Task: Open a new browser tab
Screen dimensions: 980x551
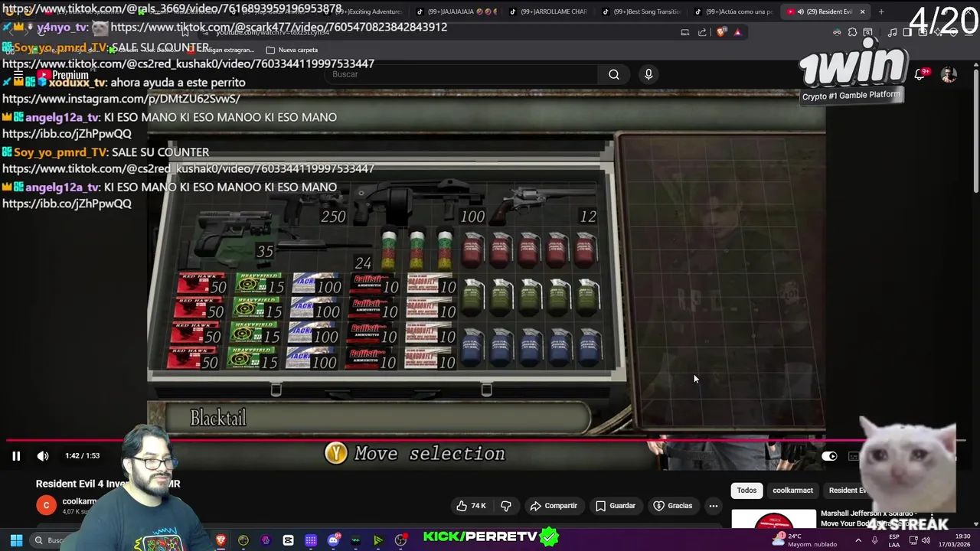Action: [881, 11]
